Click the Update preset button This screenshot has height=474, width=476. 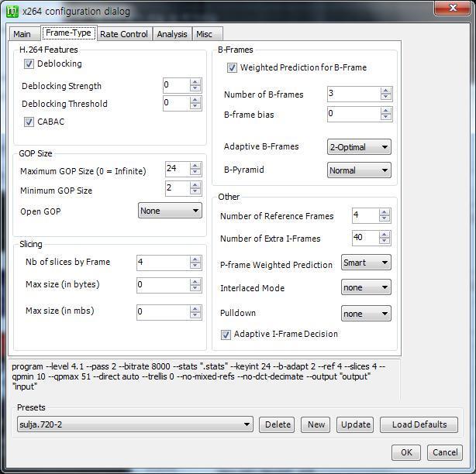click(355, 424)
